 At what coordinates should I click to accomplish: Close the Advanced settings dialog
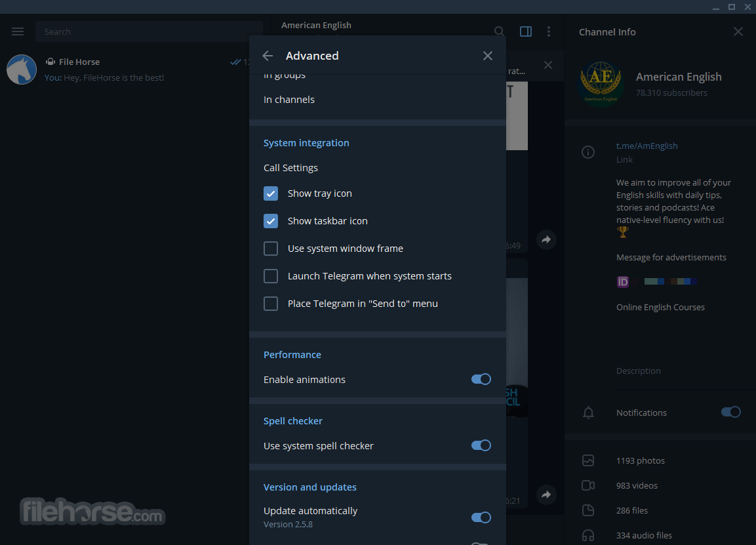[x=487, y=56]
